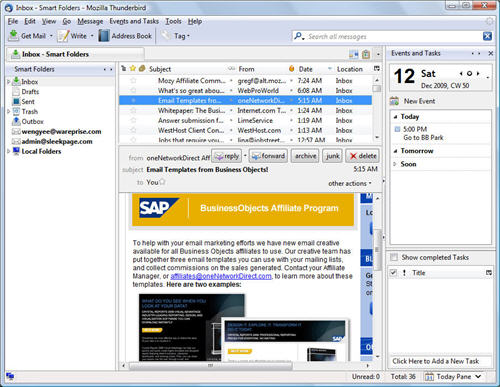Click the 5:00 PM event icon
This screenshot has height=387, width=500.
397,129
